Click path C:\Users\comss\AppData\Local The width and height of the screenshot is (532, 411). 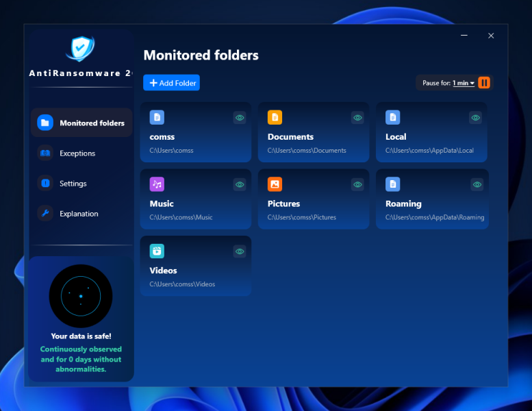[429, 150]
